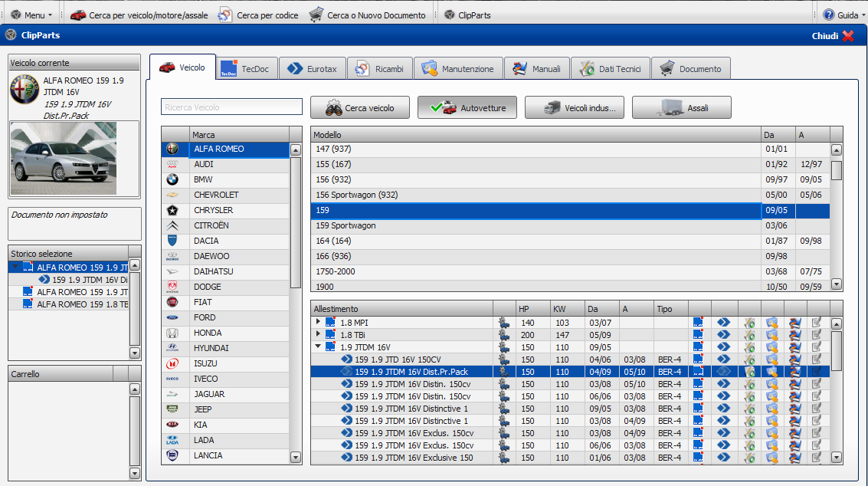Collapse ALFA ROMEO 159 in Storico selezione
The width and height of the screenshot is (868, 486).
15,267
